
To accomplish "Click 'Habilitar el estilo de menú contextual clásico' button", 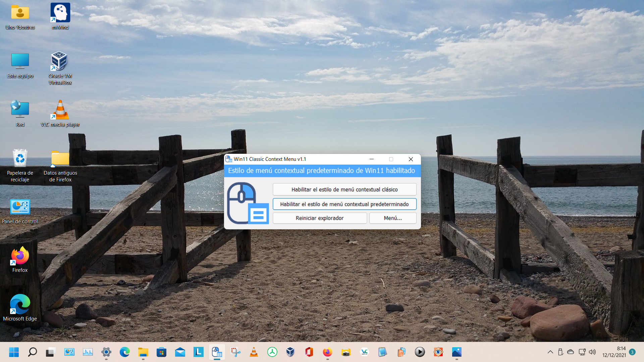I will point(344,189).
